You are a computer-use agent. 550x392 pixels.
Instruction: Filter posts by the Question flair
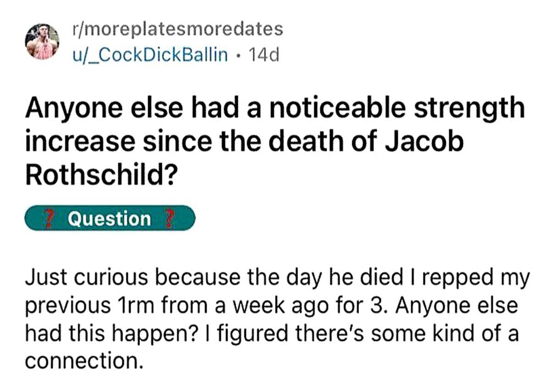click(110, 218)
